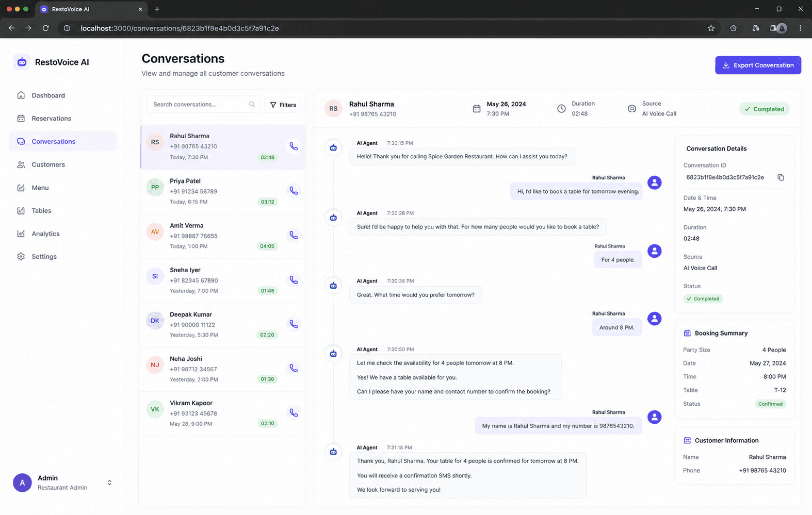Open Neha Joshi's conversation
The width and height of the screenshot is (812, 515).
coord(223,369)
